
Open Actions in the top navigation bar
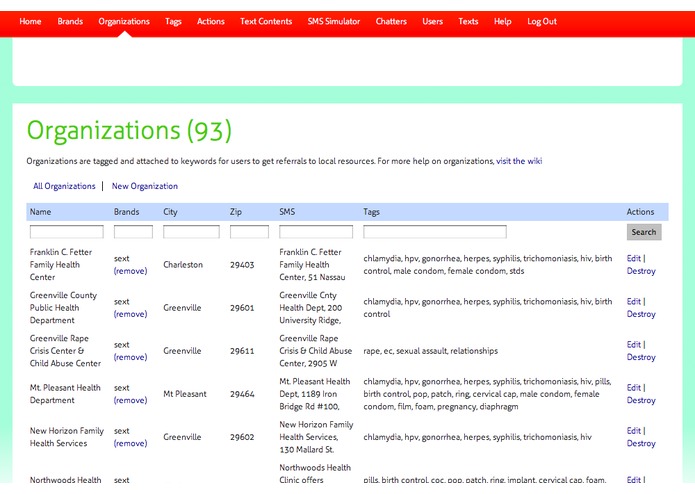coord(211,21)
